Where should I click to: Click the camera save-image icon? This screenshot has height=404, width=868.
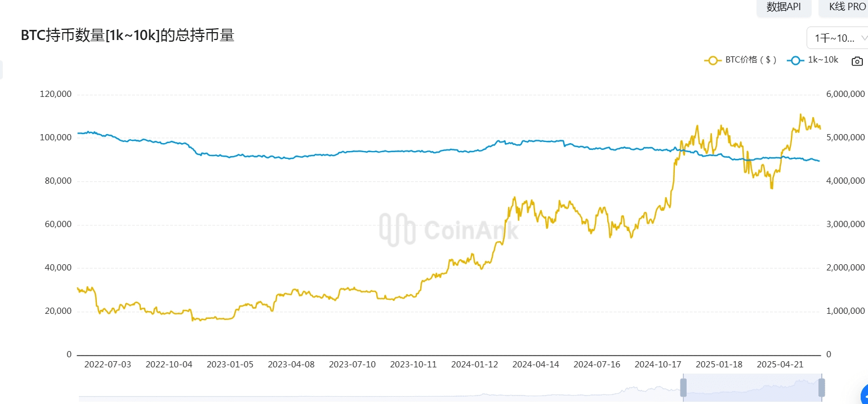(857, 61)
